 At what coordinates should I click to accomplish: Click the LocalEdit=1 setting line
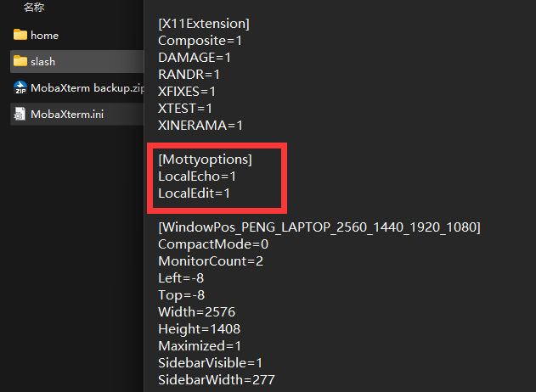coord(194,193)
